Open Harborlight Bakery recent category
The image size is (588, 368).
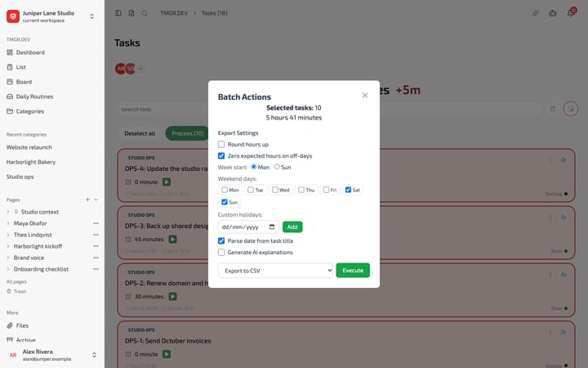point(31,162)
